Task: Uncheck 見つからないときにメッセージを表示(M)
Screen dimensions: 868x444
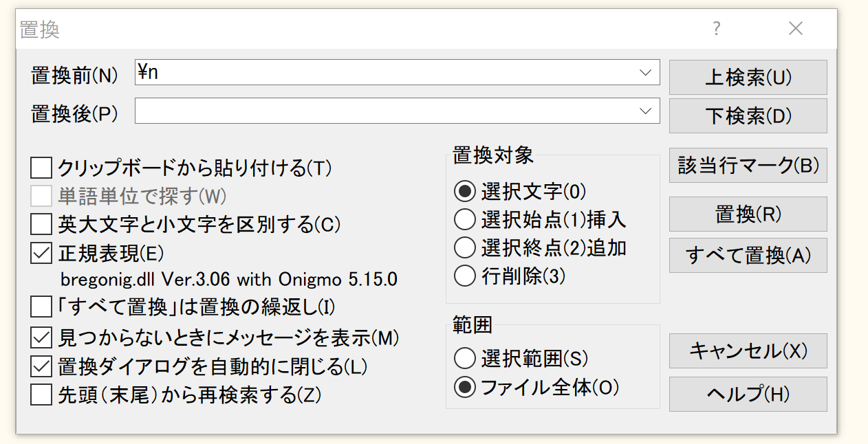Action: [x=42, y=337]
